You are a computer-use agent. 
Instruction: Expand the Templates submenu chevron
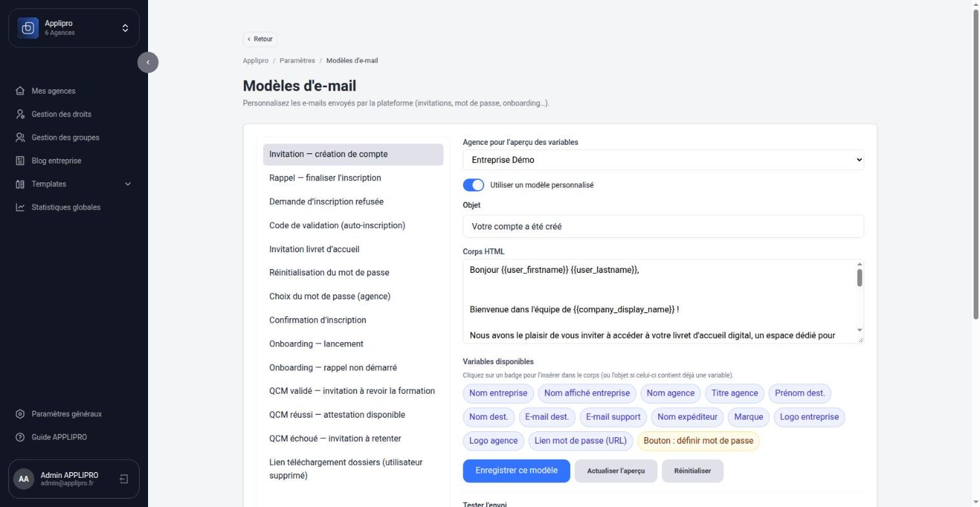click(x=127, y=184)
